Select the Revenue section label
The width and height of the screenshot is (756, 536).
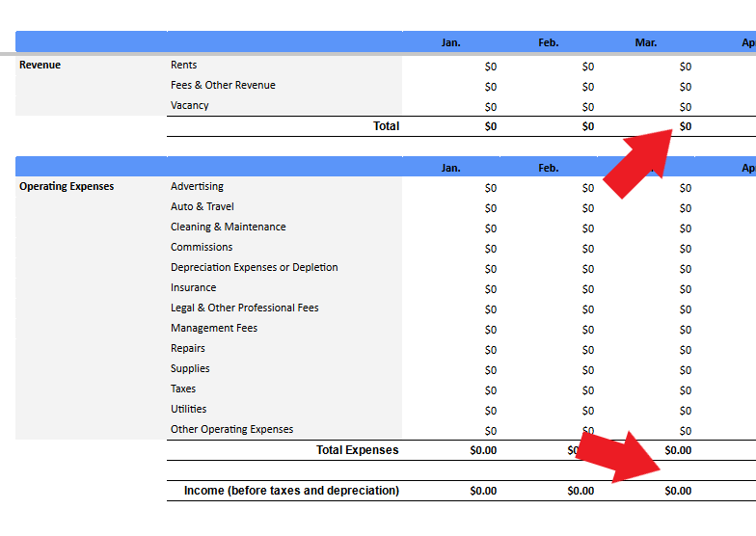click(40, 66)
